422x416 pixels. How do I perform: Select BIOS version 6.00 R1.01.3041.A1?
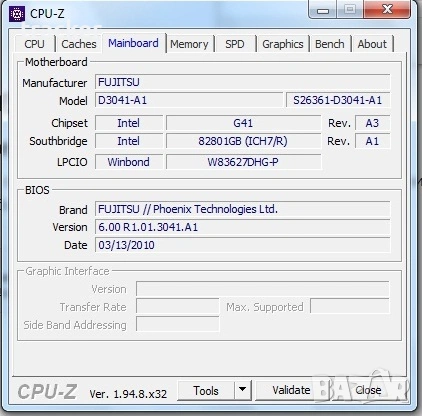point(242,227)
